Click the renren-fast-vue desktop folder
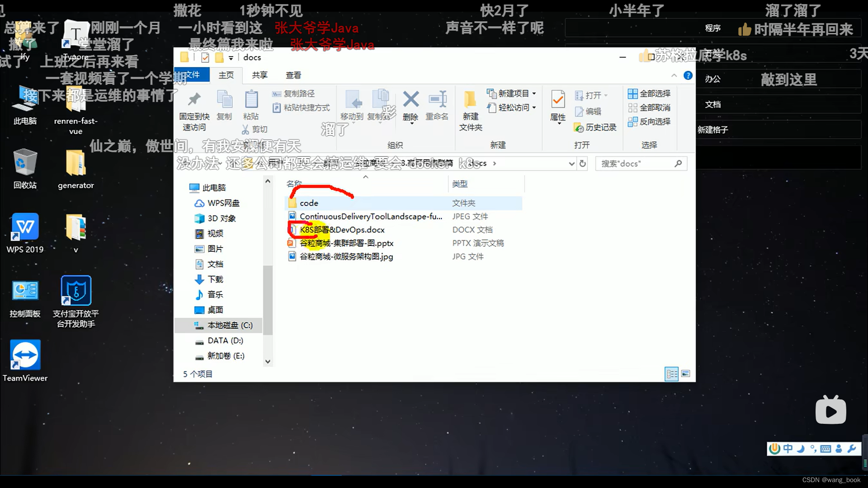868x488 pixels. coord(75,111)
